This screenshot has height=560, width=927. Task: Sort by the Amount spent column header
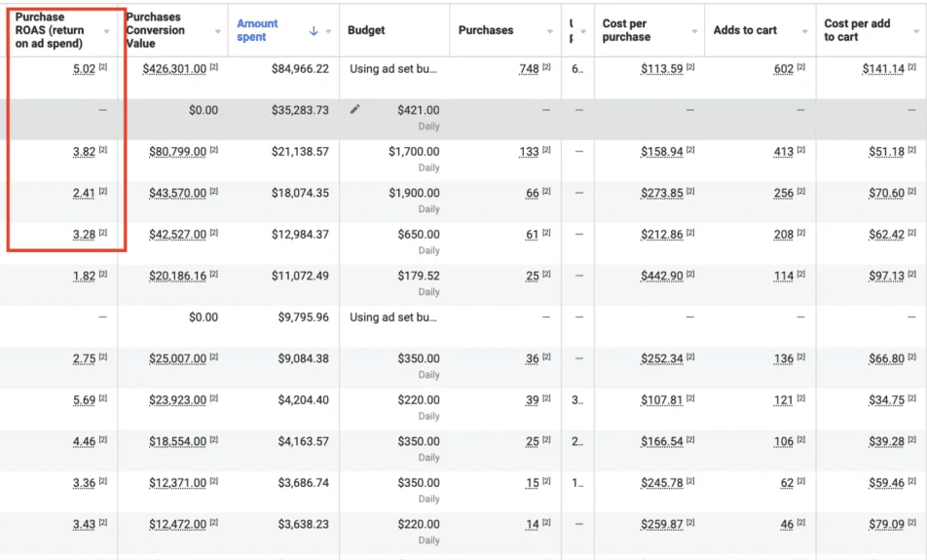coord(257,30)
